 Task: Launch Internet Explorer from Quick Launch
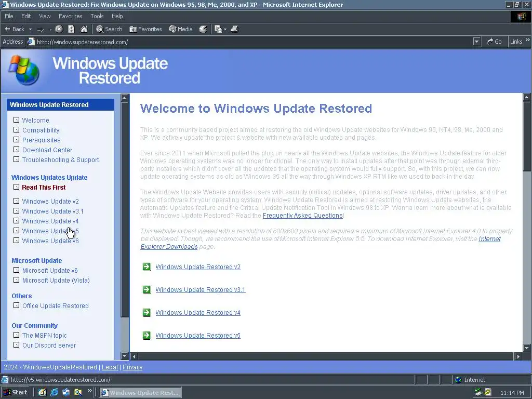[54, 393]
